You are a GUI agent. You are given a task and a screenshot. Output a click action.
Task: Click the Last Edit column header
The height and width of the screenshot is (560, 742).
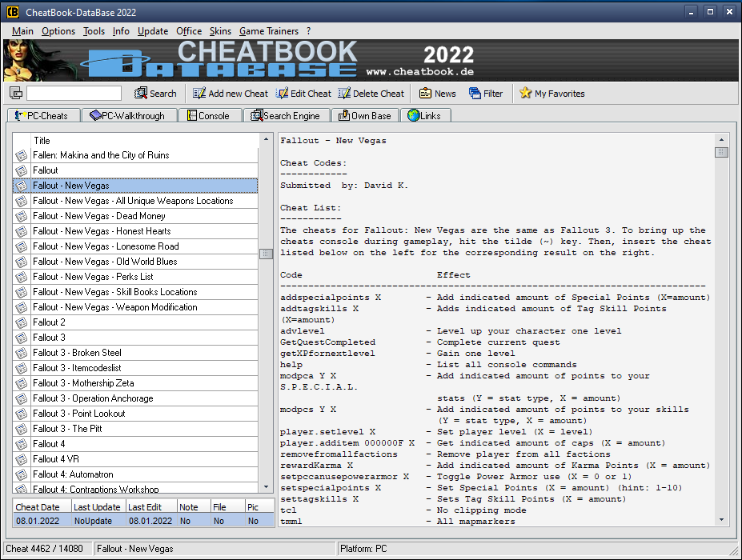point(151,507)
